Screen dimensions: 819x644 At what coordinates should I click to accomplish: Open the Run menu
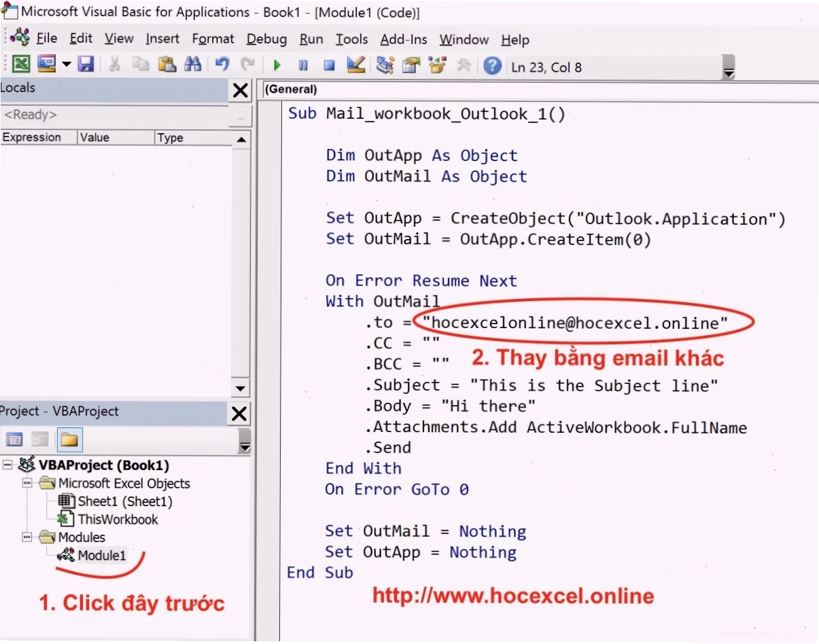pos(311,39)
